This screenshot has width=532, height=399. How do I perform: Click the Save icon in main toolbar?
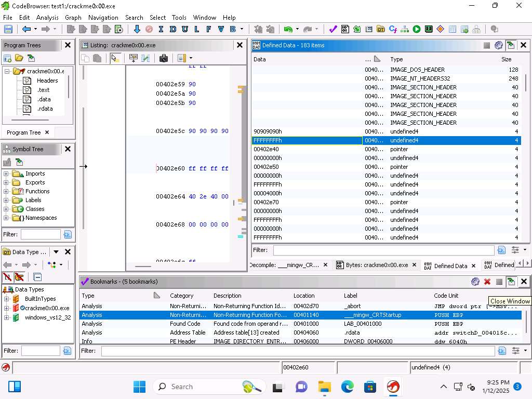coord(8,29)
